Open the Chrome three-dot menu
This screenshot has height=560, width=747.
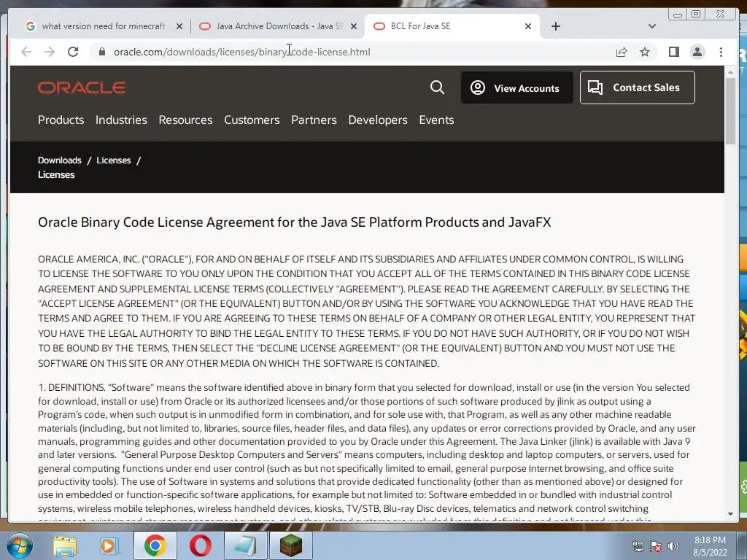[721, 52]
